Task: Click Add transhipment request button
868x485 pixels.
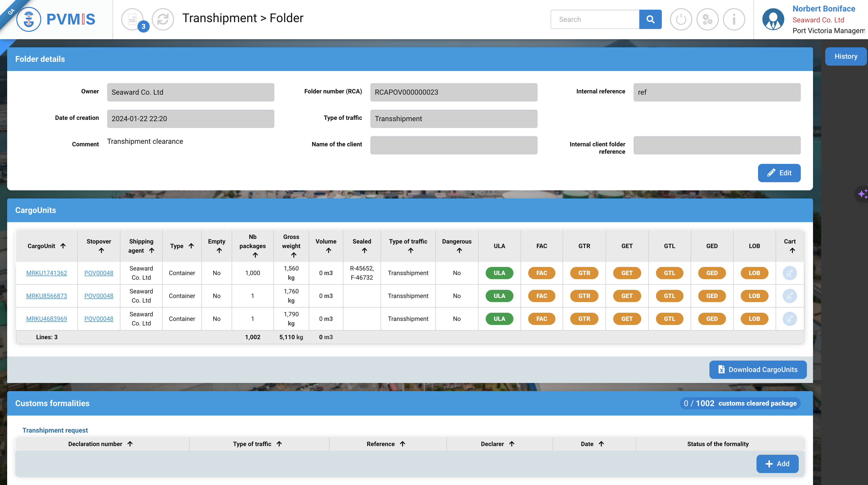Action: pos(777,464)
